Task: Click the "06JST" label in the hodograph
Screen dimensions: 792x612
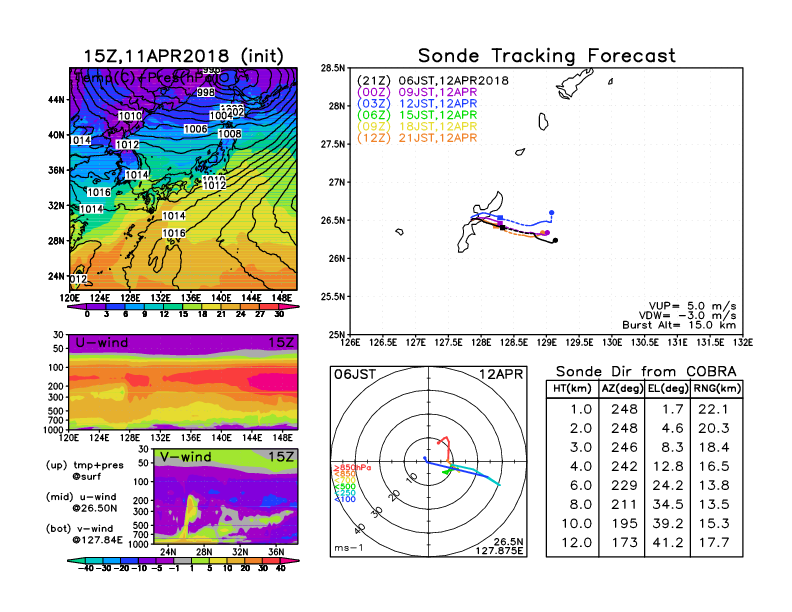Action: 355,375
